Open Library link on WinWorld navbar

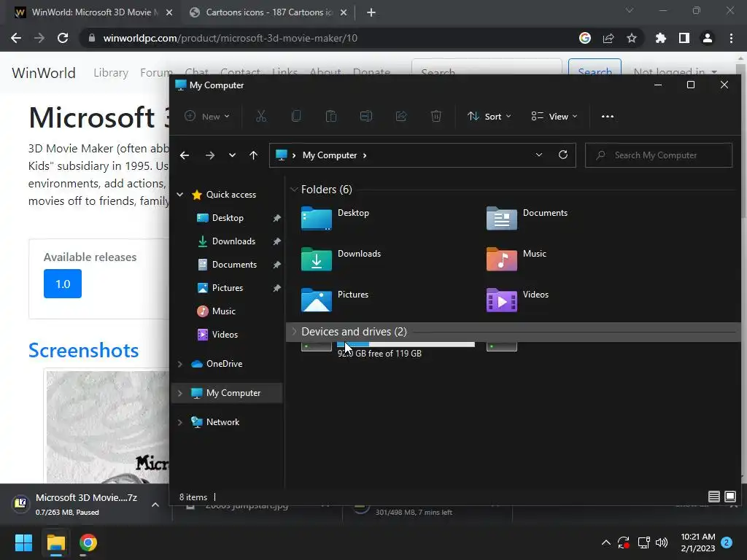coord(111,72)
